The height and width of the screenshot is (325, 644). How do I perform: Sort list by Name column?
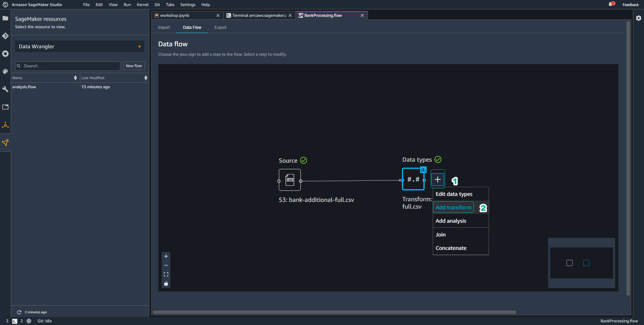click(x=45, y=78)
